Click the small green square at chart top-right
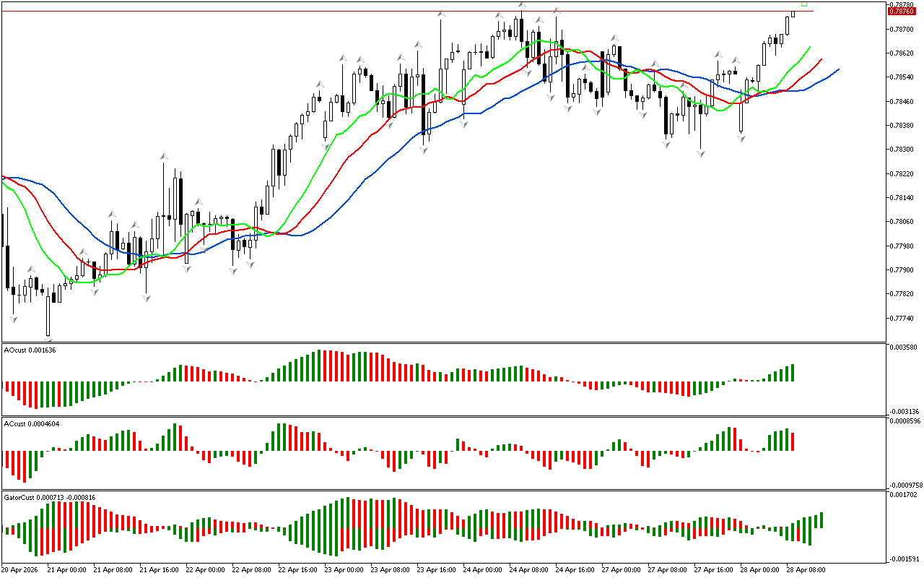924x578 pixels. pyautogui.click(x=804, y=4)
